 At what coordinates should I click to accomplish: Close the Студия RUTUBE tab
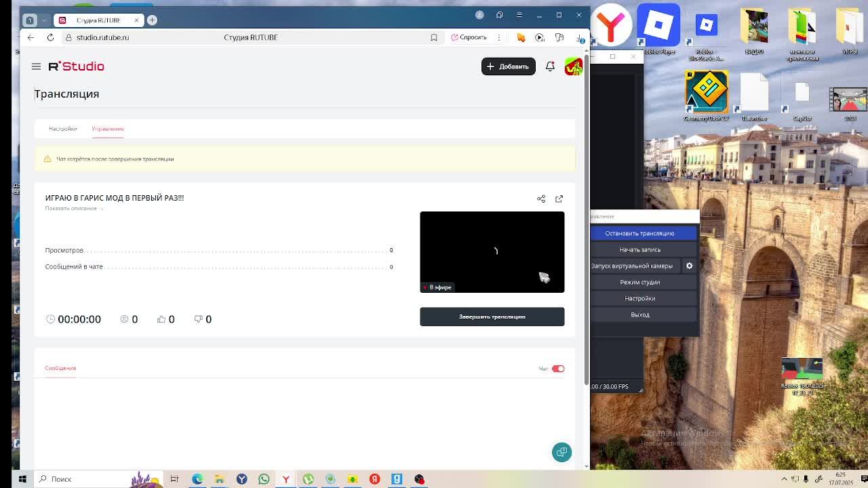pos(136,20)
